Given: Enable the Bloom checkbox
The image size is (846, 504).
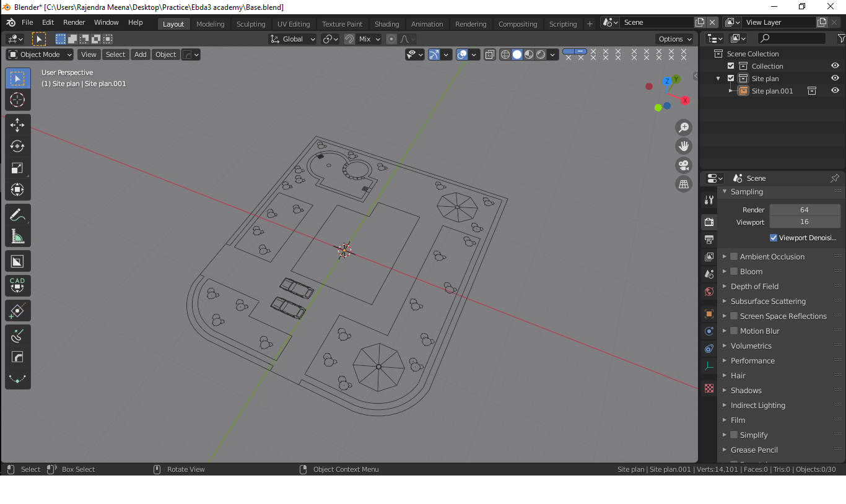Looking at the screenshot, I should click(x=734, y=271).
